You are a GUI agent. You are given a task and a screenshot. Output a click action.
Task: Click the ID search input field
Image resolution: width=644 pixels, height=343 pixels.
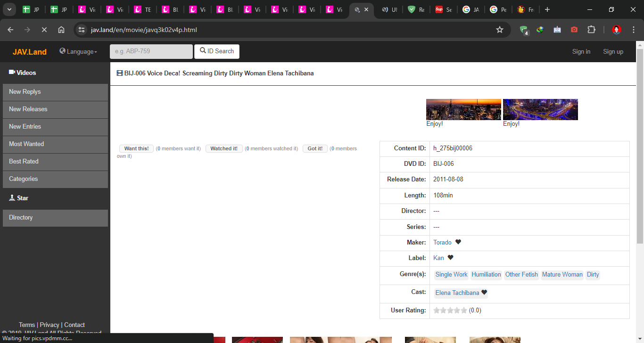click(x=151, y=51)
